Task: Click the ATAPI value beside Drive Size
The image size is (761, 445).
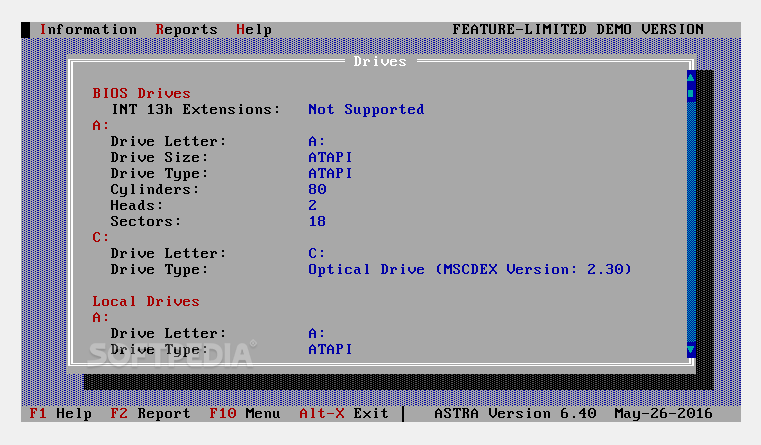Action: pos(330,157)
